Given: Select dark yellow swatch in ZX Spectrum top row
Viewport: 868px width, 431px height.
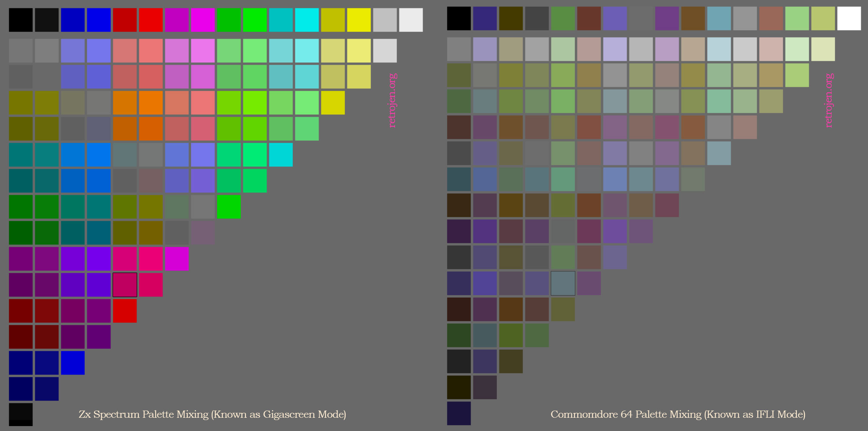Looking at the screenshot, I should coord(333,20).
